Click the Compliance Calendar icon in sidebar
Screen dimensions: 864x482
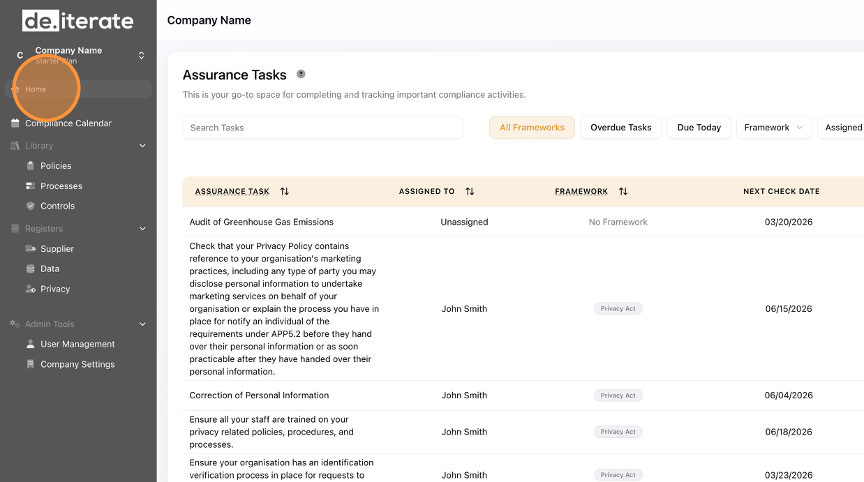15,123
